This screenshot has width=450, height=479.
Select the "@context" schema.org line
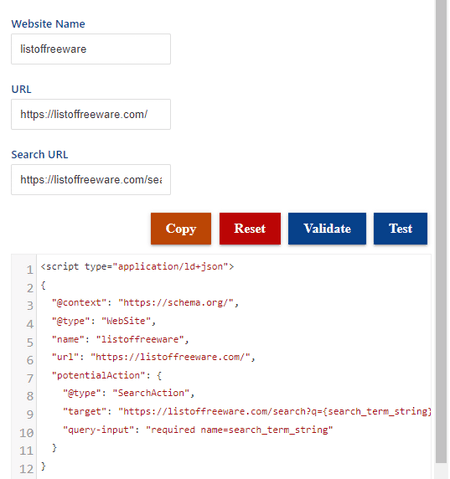click(145, 303)
